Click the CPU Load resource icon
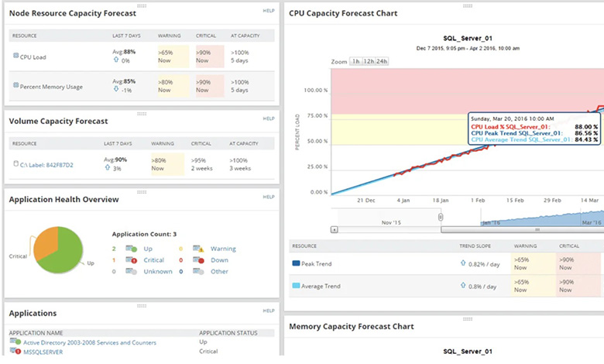 pos(15,56)
